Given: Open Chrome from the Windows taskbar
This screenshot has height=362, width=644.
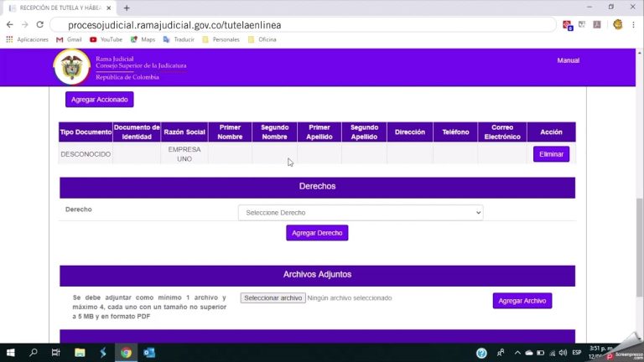Looking at the screenshot, I should tap(126, 353).
